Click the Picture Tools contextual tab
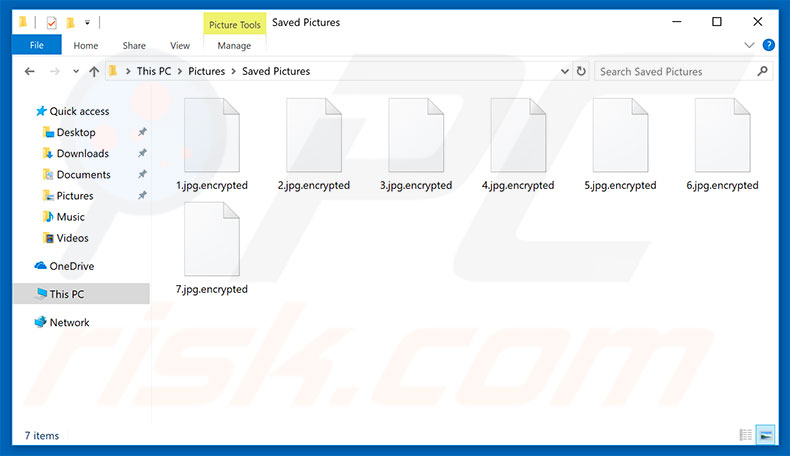The image size is (790, 456). pos(235,24)
